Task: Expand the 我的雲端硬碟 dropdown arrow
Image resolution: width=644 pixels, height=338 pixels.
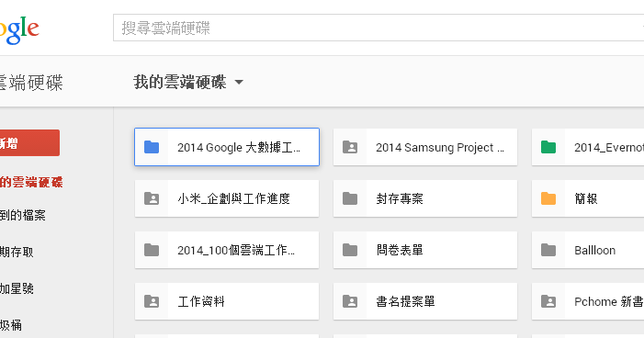Action: (239, 82)
